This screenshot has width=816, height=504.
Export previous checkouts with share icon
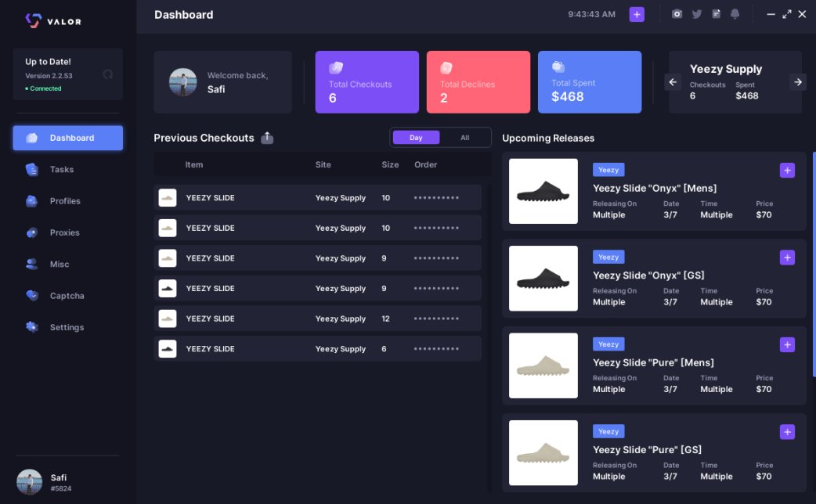(267, 137)
